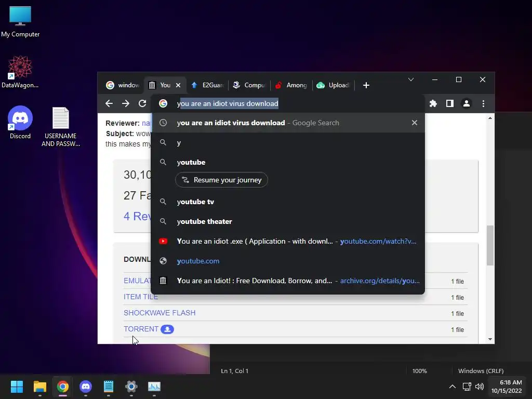
Task: Switch to the 'Among' tab
Action: click(291, 85)
